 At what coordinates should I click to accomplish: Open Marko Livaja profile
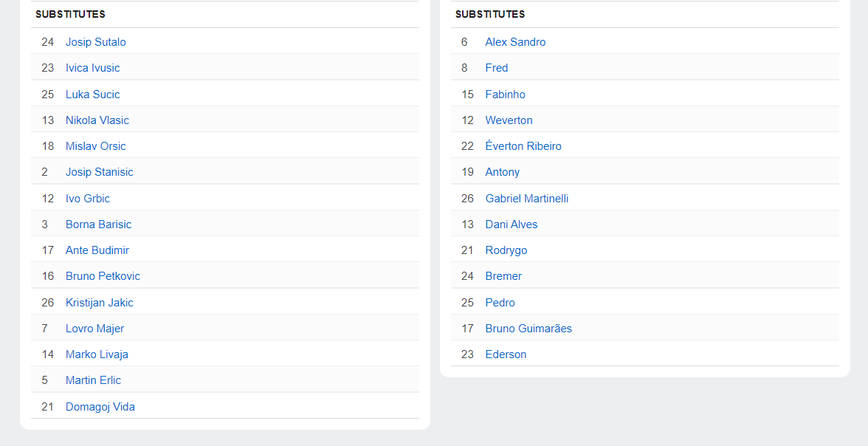tap(97, 354)
